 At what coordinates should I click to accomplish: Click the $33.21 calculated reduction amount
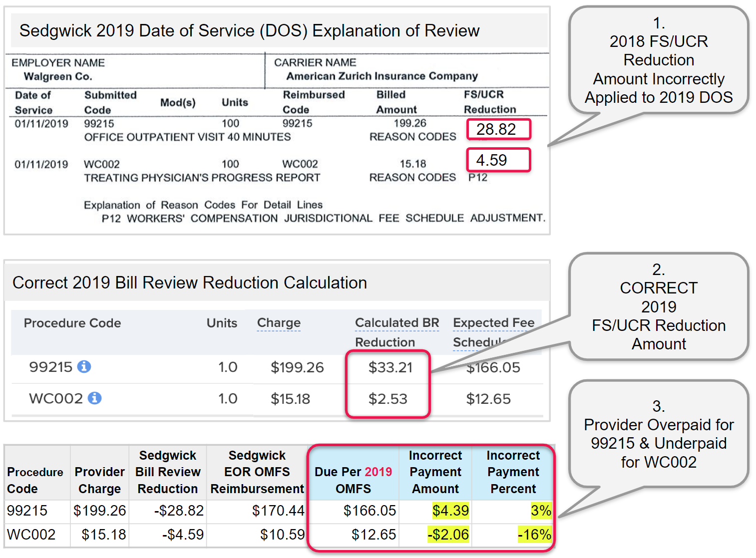390,368
